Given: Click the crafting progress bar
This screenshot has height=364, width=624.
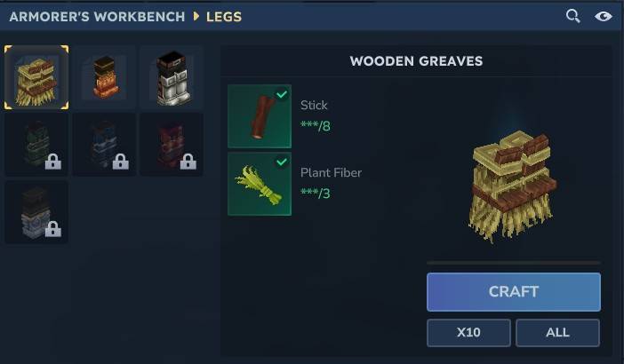Looking at the screenshot, I should [x=514, y=263].
